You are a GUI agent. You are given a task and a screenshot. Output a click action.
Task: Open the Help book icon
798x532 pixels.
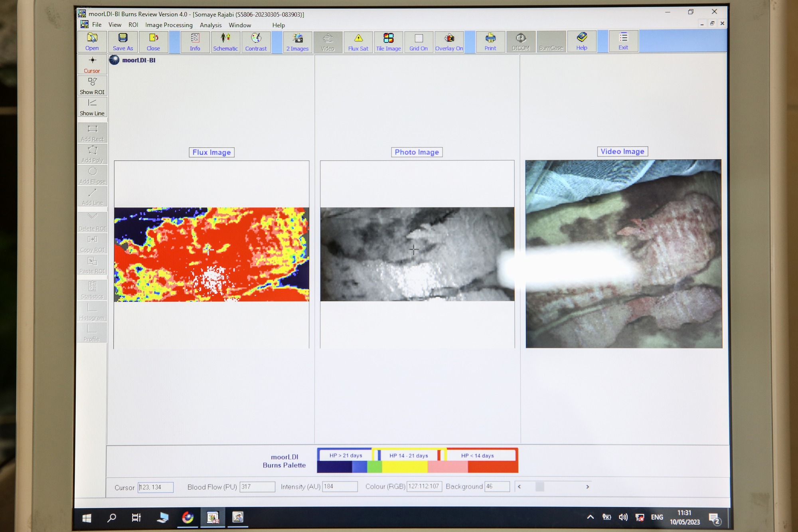tap(582, 41)
